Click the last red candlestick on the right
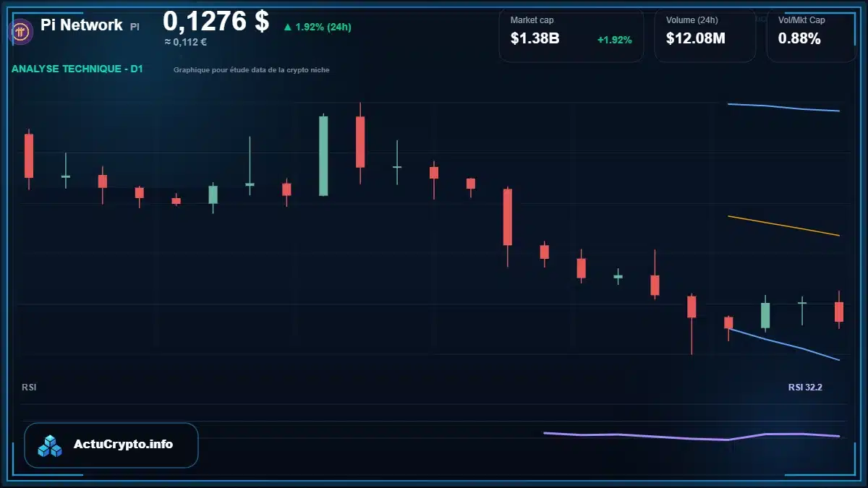The width and height of the screenshot is (868, 488). point(839,312)
